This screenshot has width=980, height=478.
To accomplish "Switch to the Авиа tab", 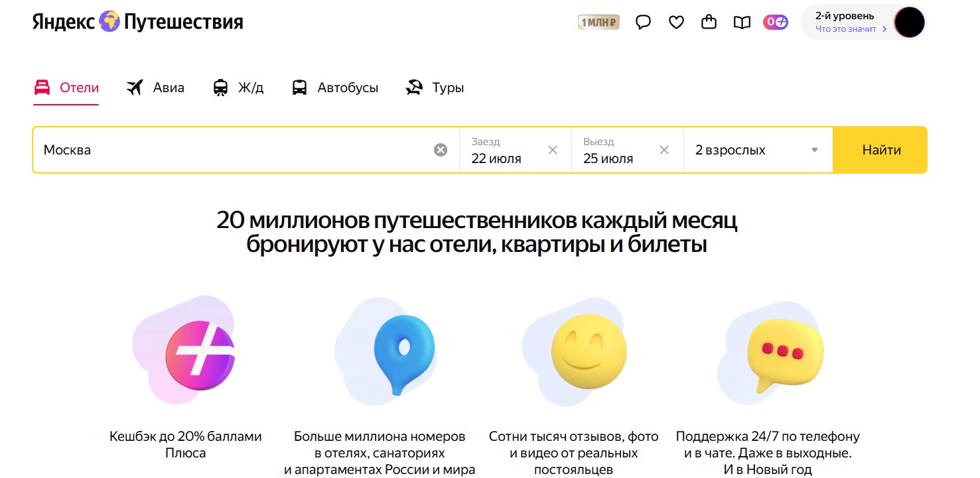I will point(155,88).
